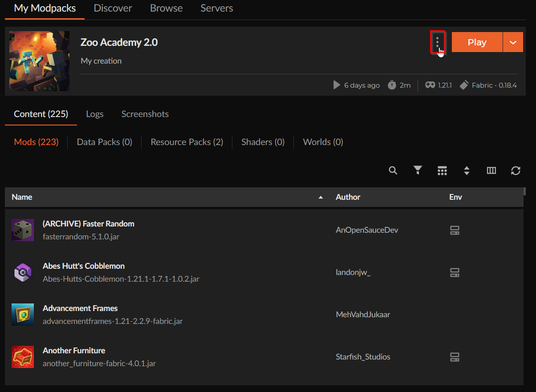Open the three-dot modpack options menu
This screenshot has width=536, height=392.
click(438, 42)
